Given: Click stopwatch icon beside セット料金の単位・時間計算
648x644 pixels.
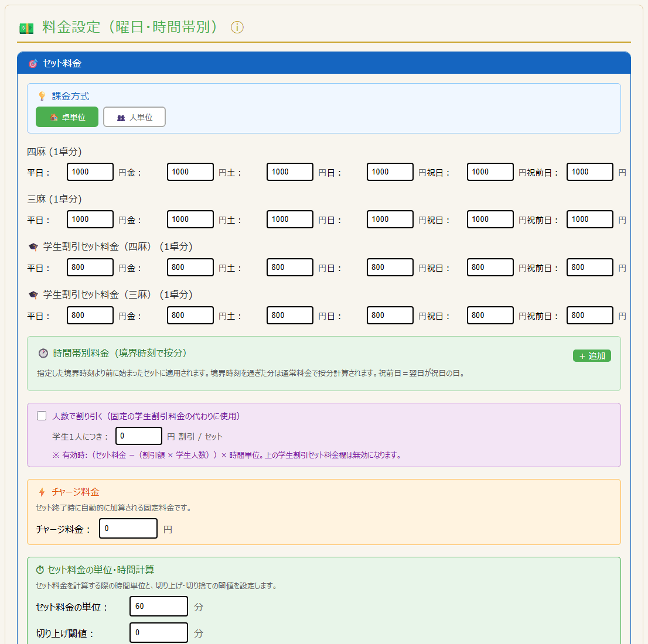Looking at the screenshot, I should coord(40,570).
